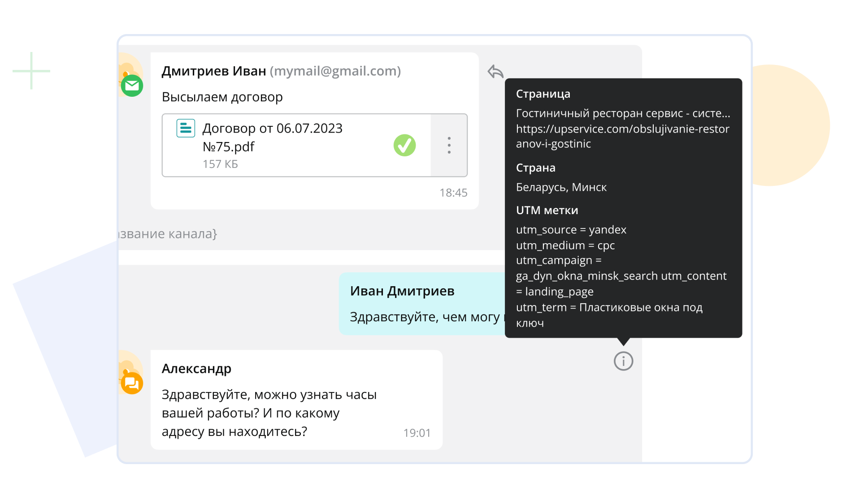Screen dimensions: 868x495
Task: Click the orange chat channel icon on Александр's avatar
Action: pos(132,383)
